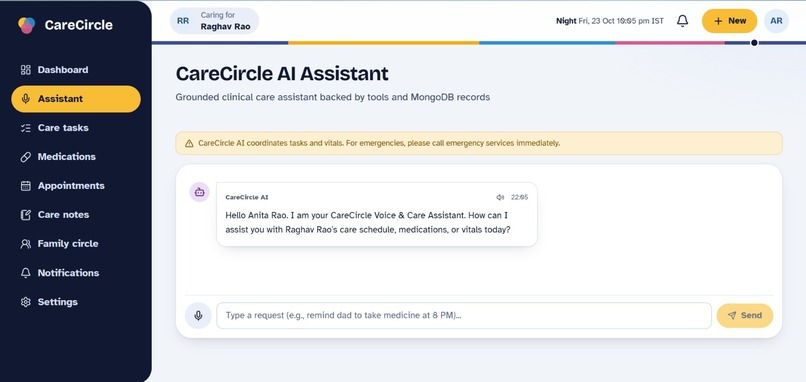Image resolution: width=806 pixels, height=382 pixels.
Task: Open Settings from the sidebar
Action: (x=76, y=302)
